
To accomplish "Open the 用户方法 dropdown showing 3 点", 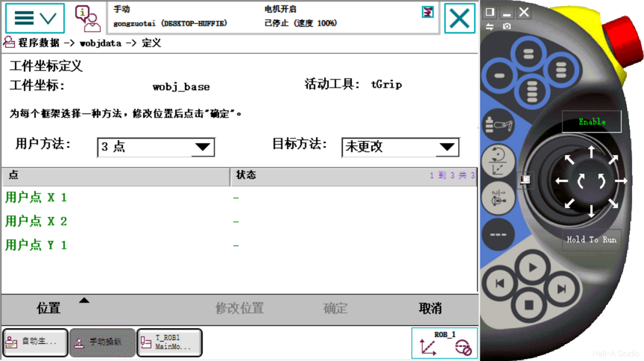I will coord(156,147).
